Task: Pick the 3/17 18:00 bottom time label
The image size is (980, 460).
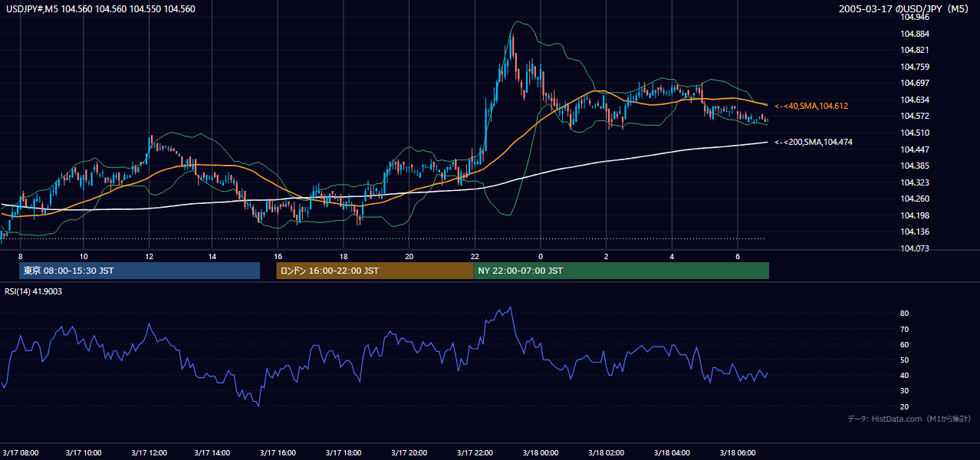Action: [x=344, y=452]
